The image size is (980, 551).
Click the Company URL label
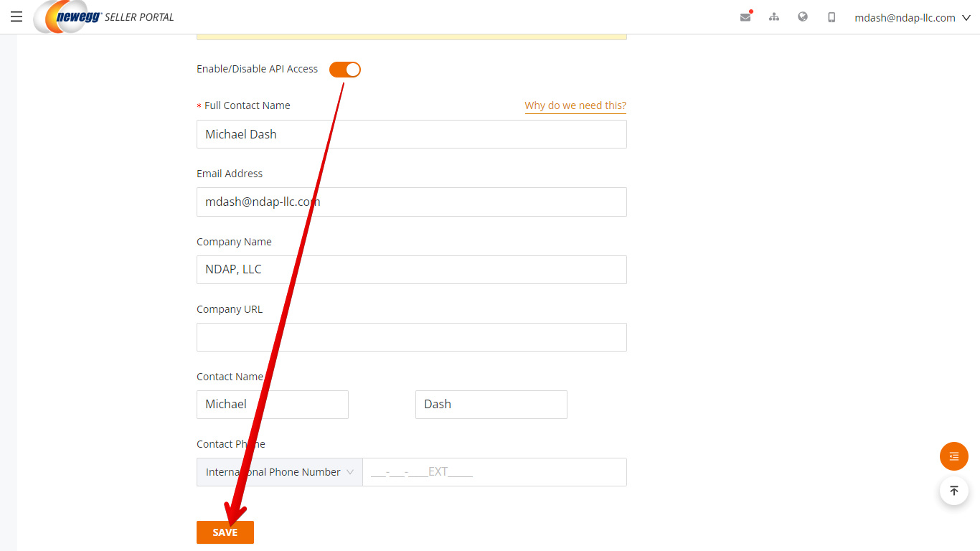pyautogui.click(x=230, y=309)
